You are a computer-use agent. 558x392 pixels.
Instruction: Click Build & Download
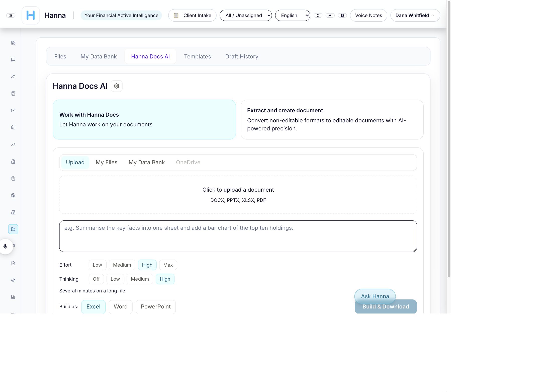386,306
